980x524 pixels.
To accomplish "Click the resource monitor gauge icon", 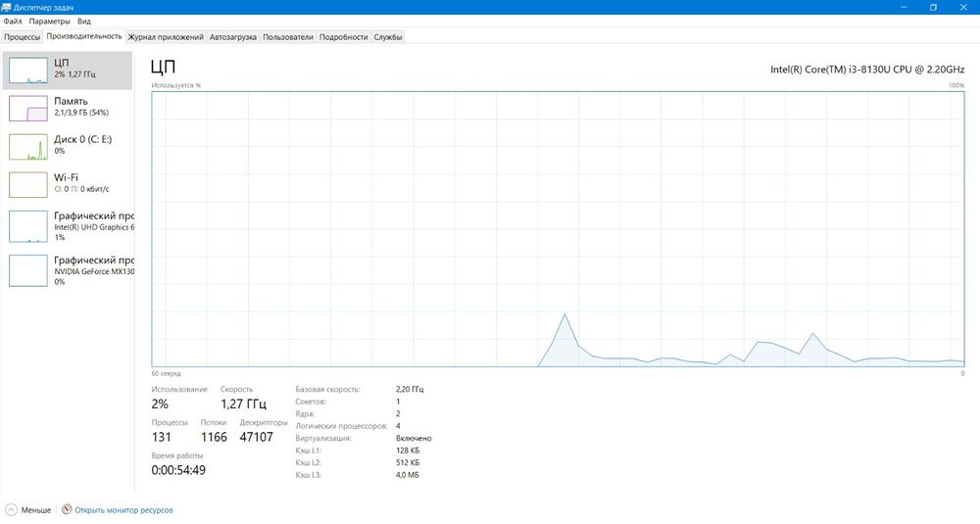I will [x=67, y=509].
